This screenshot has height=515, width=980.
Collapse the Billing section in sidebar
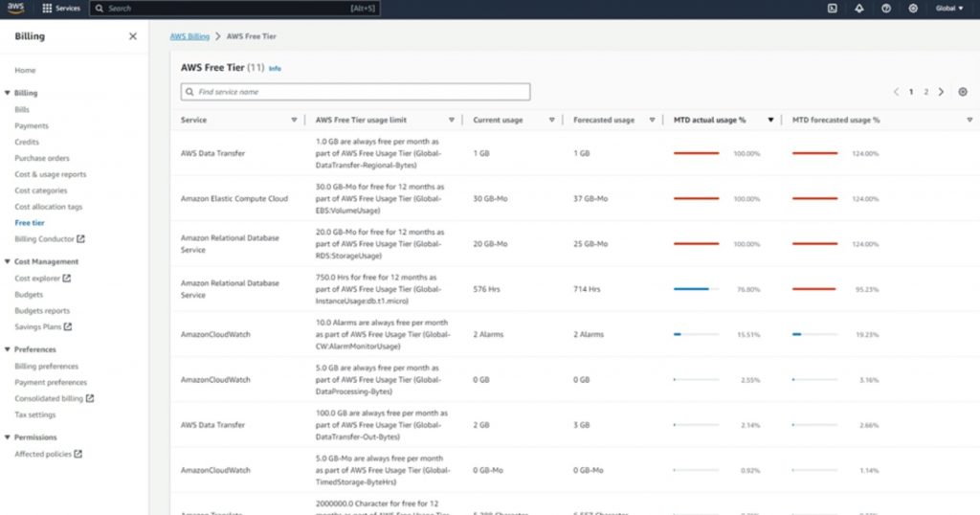(7, 93)
